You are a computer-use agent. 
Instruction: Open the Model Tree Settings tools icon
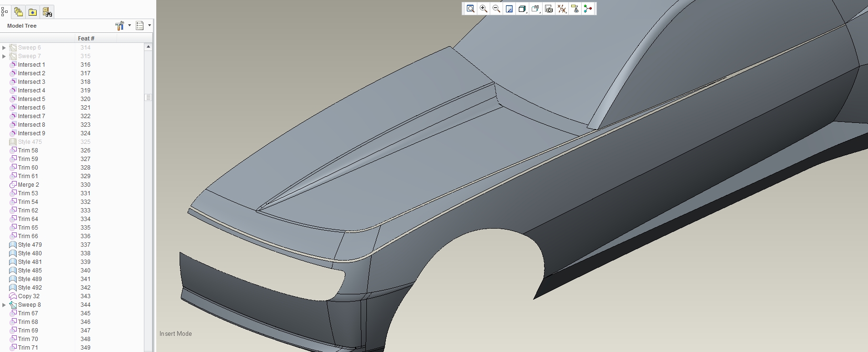120,26
